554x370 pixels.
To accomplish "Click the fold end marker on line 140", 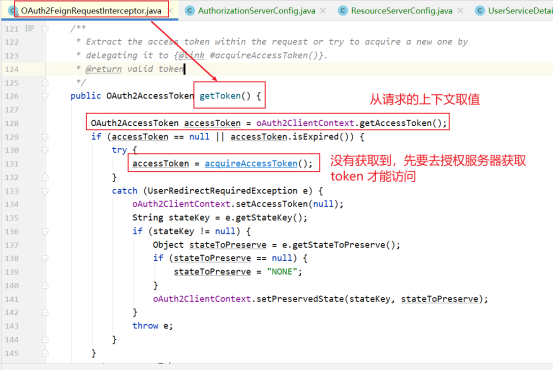I will [x=45, y=286].
